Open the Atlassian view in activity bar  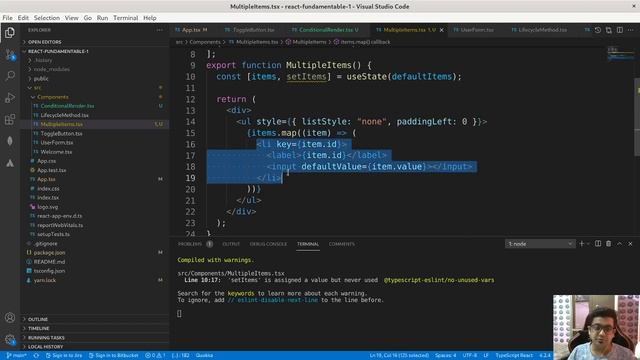(x=10, y=163)
